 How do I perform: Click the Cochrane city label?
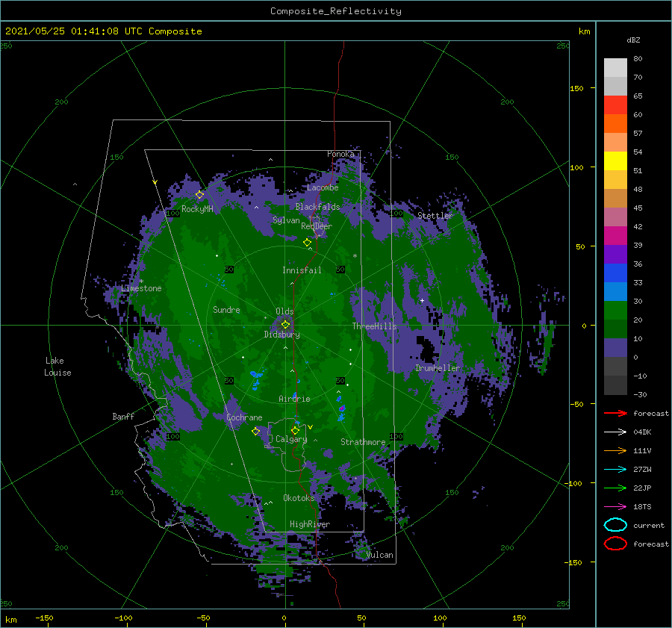coord(244,417)
